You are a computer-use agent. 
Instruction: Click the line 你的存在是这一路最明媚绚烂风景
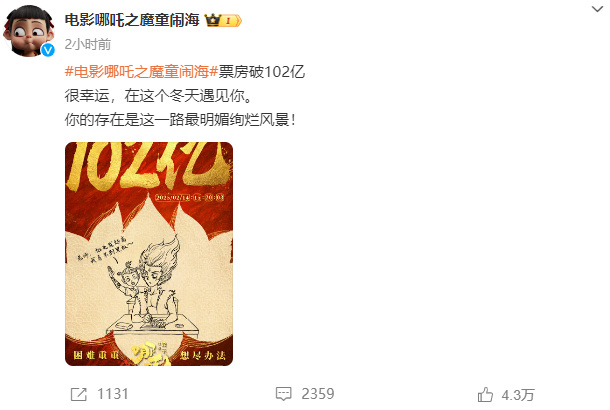[181, 120]
